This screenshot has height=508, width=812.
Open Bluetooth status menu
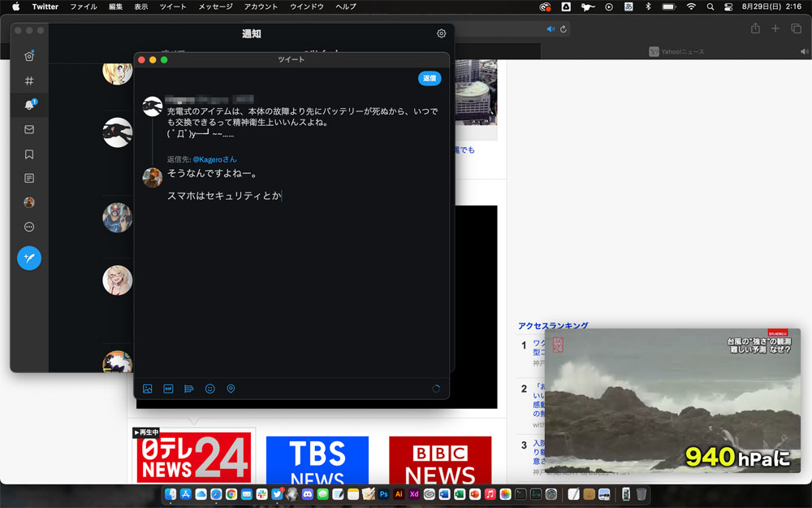coord(648,7)
